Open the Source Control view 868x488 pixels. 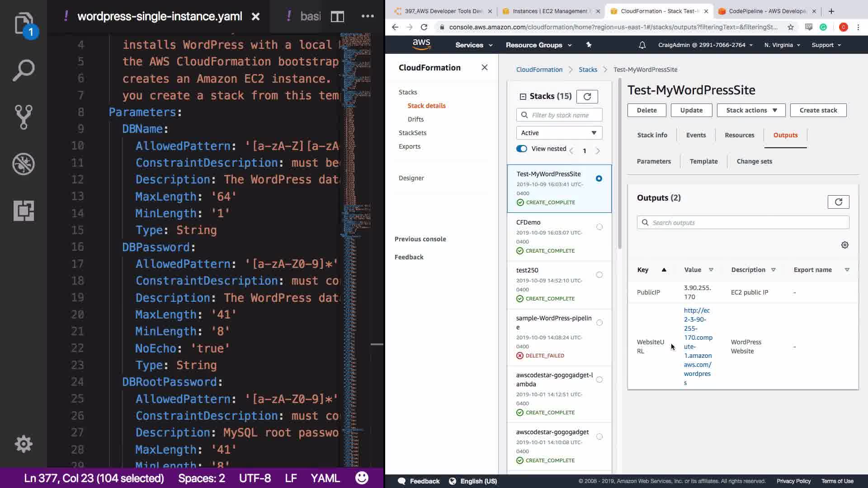pos(24,117)
